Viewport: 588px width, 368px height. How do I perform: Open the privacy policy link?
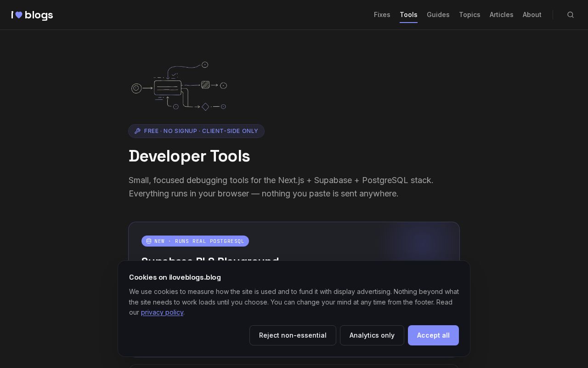(162, 312)
